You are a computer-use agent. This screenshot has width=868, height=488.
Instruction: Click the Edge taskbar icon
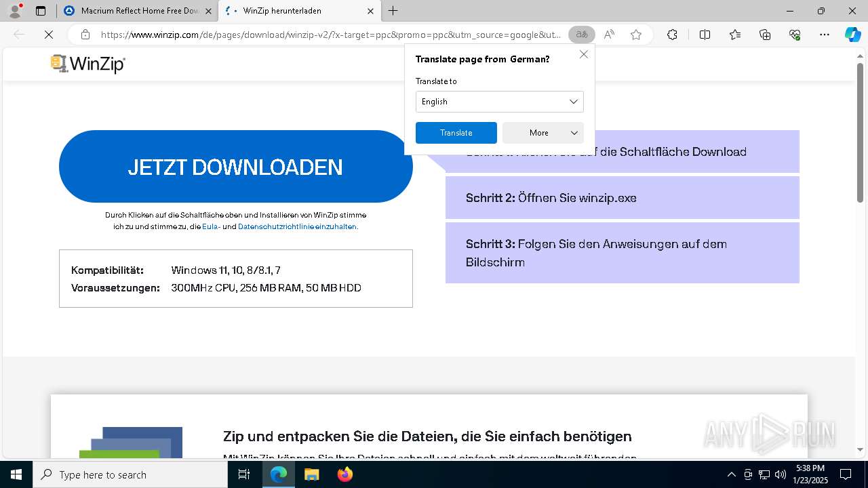279,474
